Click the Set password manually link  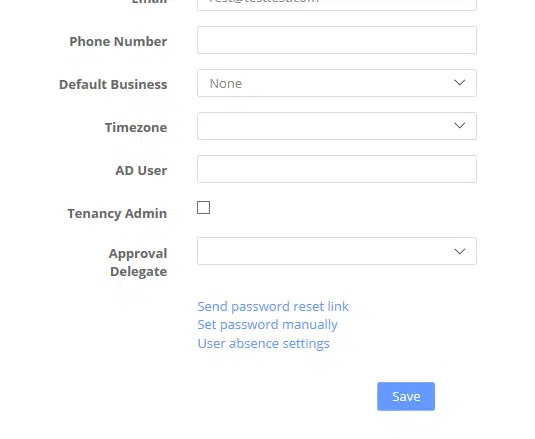click(x=268, y=325)
